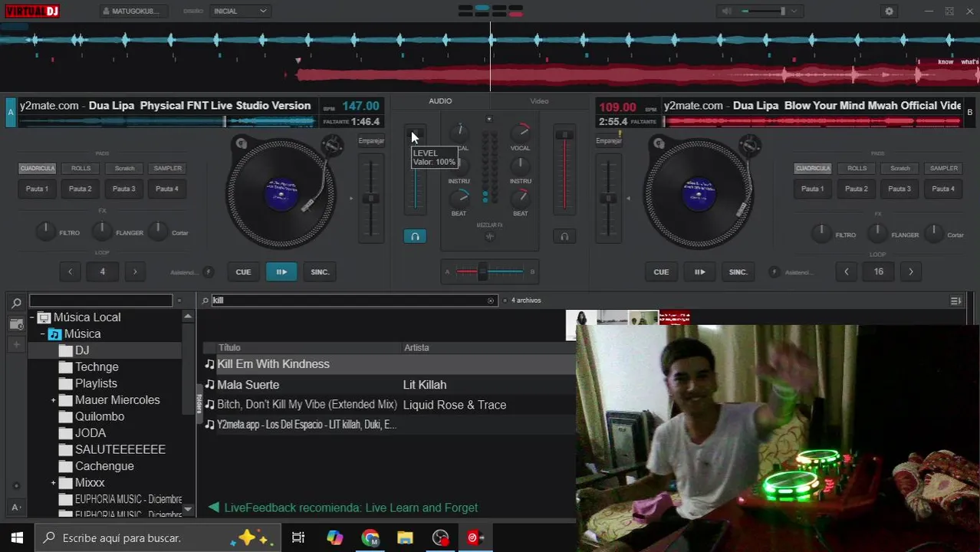This screenshot has width=980, height=552.
Task: Open the INICIAL layout dropdown
Action: 241,11
